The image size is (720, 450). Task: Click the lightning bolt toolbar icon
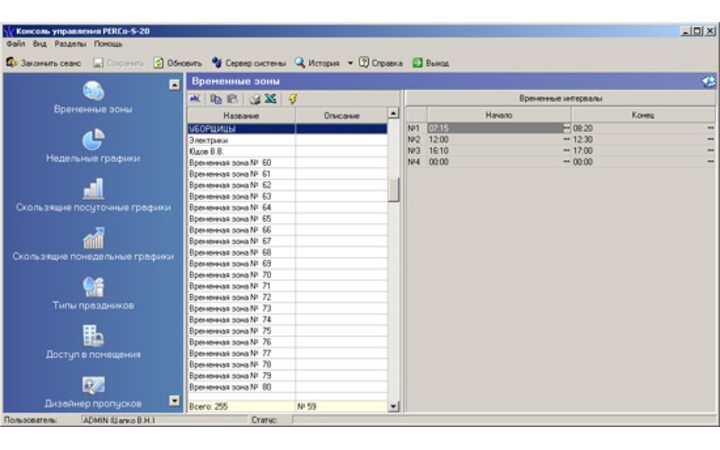(292, 99)
